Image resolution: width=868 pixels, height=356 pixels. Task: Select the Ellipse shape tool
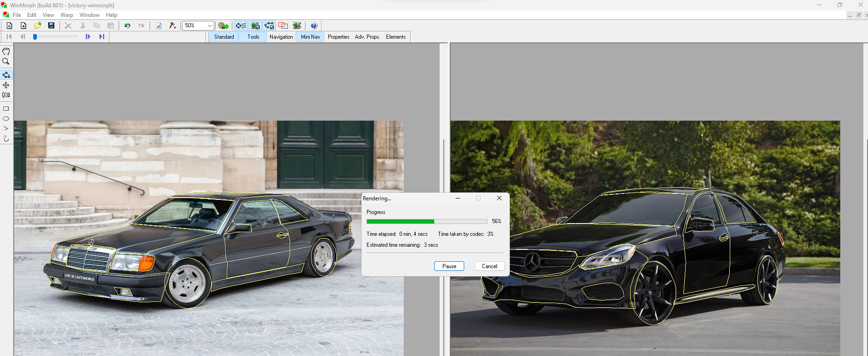[6, 118]
